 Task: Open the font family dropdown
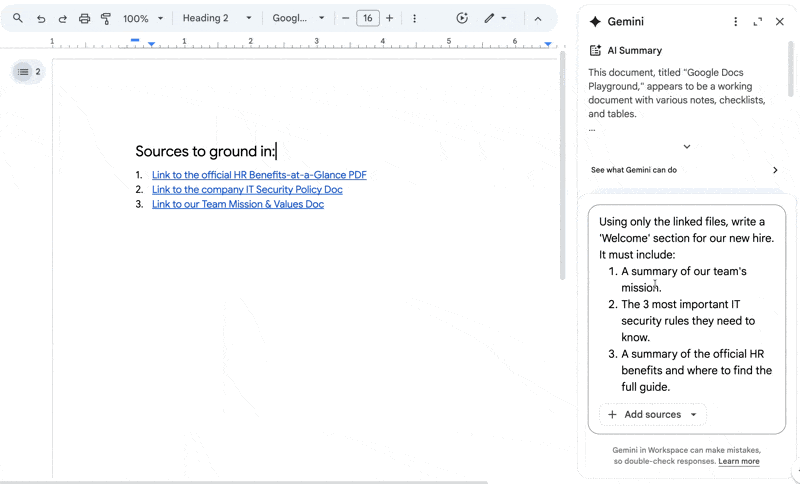pos(299,18)
